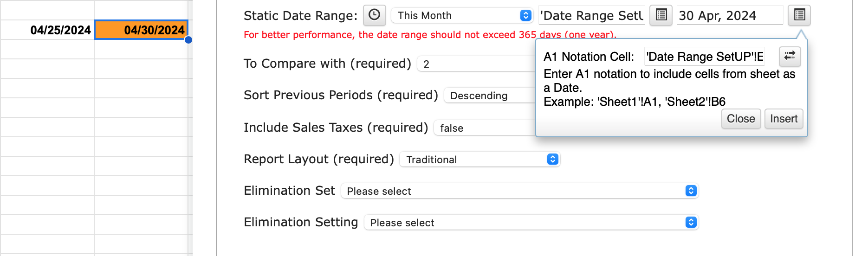The width and height of the screenshot is (868, 256).
Task: Click the A1 Notation Cell input field
Action: (704, 57)
